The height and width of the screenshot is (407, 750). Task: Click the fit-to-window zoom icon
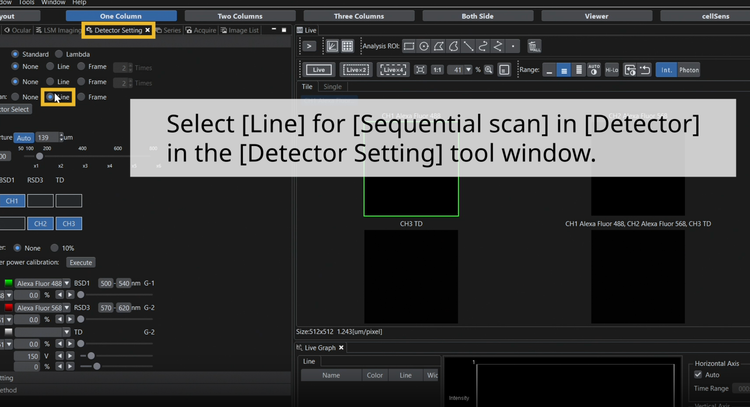(x=421, y=70)
